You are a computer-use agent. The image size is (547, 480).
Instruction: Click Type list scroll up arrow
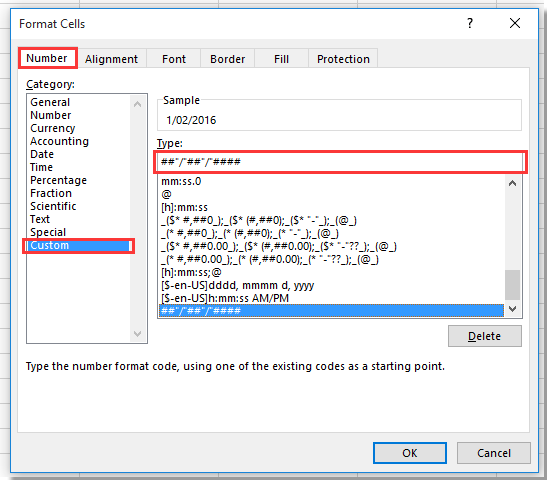512,183
